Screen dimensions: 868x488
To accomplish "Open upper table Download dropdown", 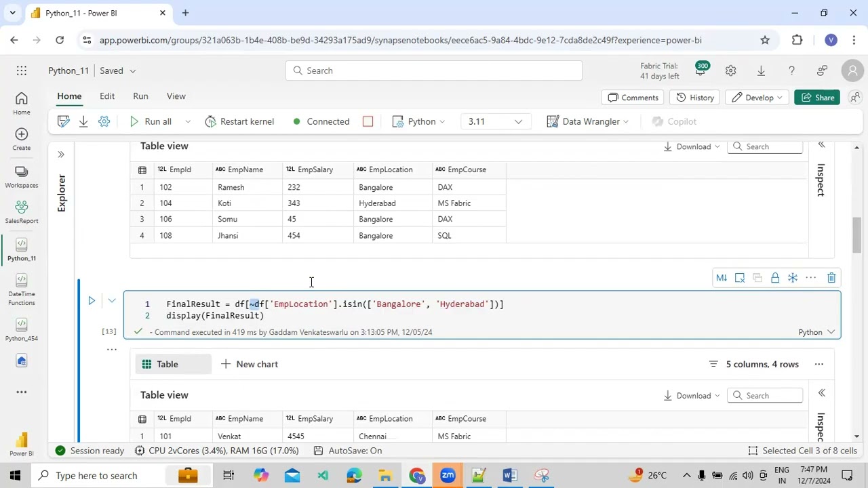I will [691, 146].
